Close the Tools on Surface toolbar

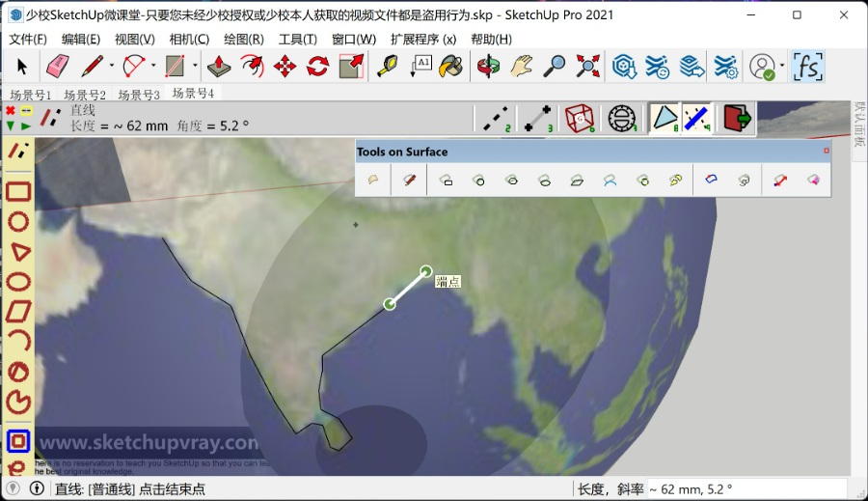[826, 151]
